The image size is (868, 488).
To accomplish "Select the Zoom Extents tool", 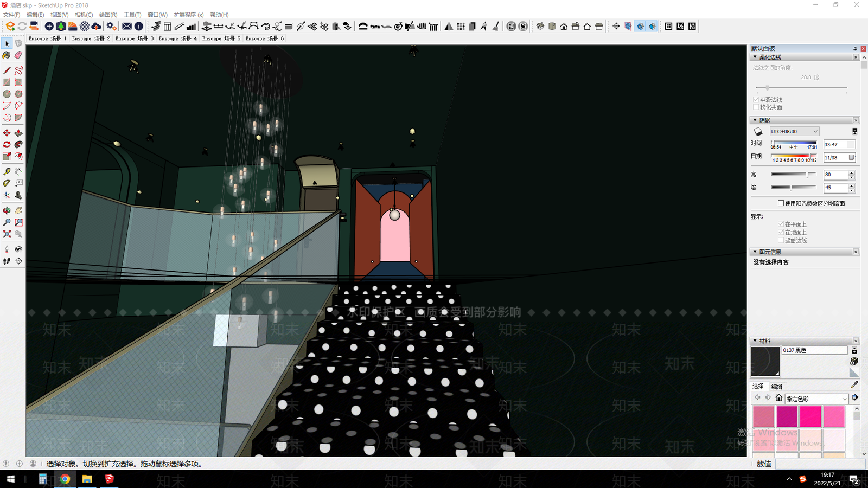I will pos(7,234).
